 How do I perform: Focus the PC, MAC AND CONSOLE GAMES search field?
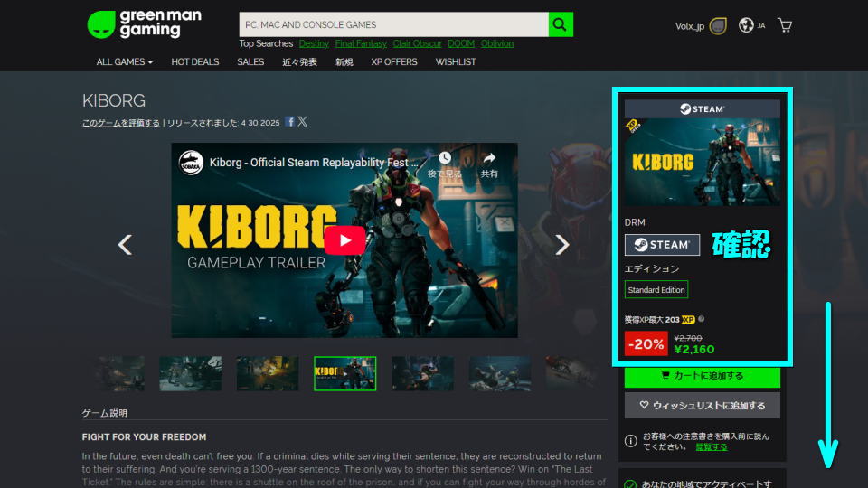pos(393,24)
